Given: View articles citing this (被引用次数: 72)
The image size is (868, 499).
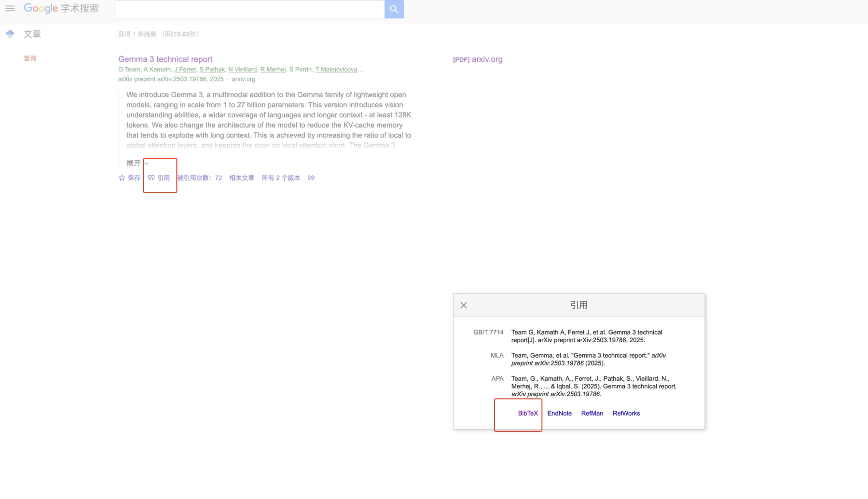Looking at the screenshot, I should click(x=199, y=177).
